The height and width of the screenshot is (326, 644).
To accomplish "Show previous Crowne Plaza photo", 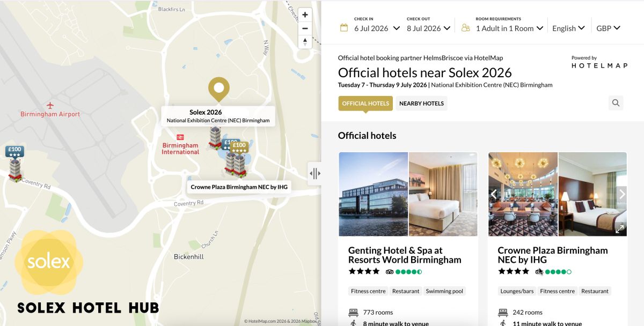I will [494, 194].
